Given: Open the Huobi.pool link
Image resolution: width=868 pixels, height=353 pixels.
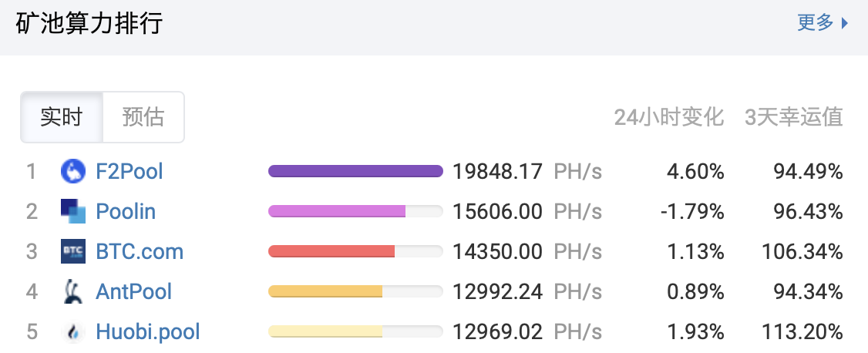Looking at the screenshot, I should (x=147, y=332).
